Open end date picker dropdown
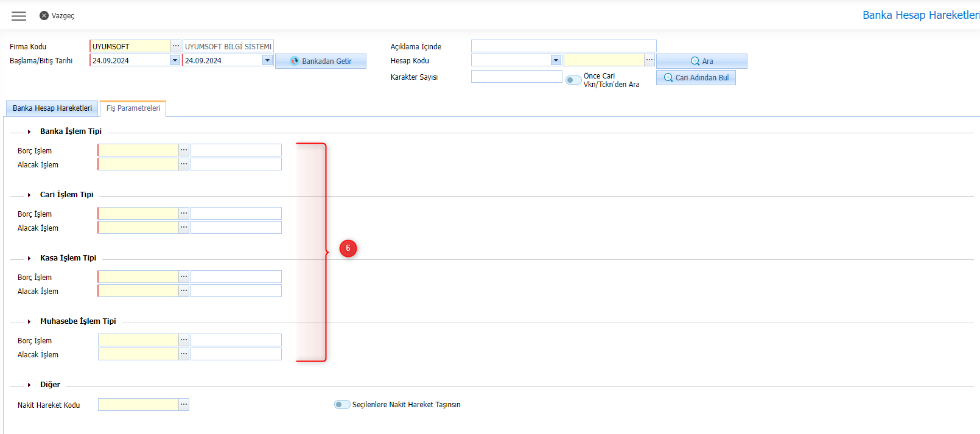 pos(267,60)
